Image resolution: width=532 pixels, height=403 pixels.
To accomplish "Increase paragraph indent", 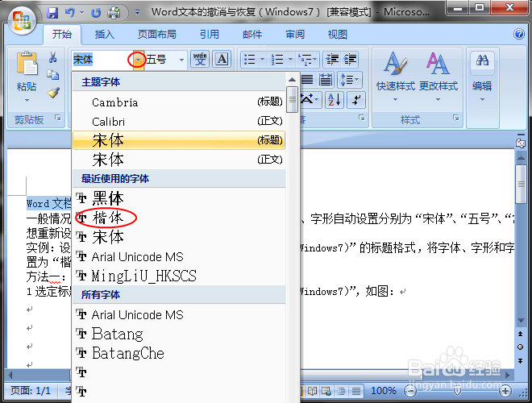I will [x=350, y=60].
